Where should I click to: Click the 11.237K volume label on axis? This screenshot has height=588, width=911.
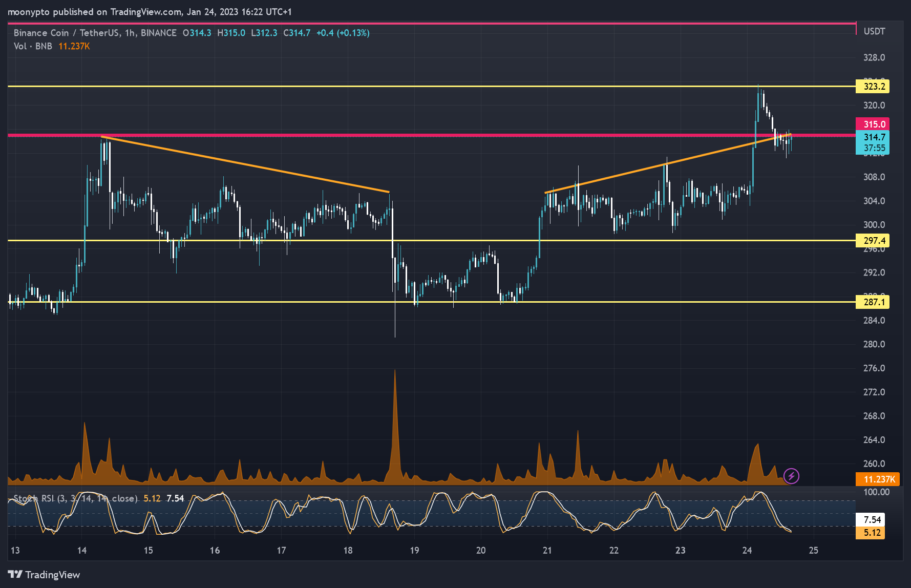(x=877, y=479)
